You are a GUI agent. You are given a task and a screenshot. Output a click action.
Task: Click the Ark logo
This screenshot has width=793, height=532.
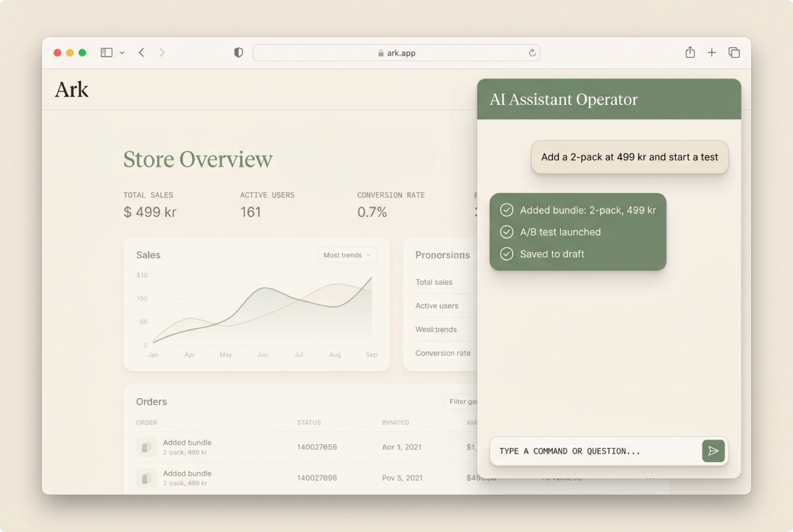tap(71, 90)
